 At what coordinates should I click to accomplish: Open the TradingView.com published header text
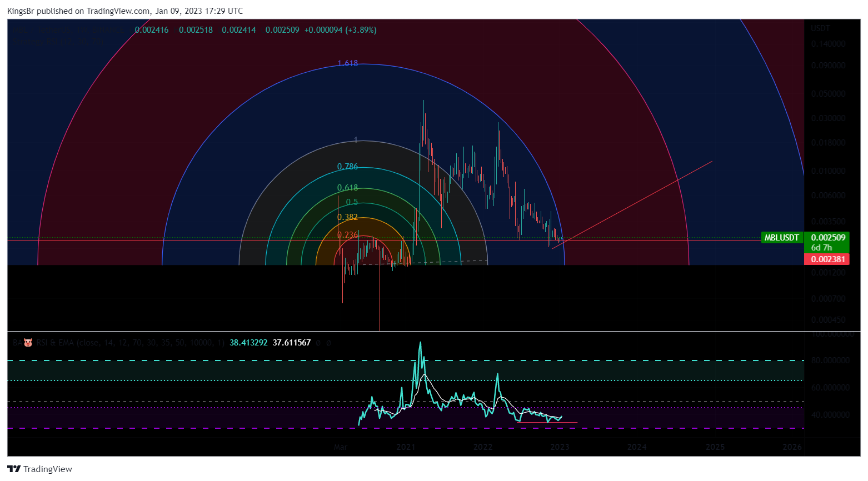click(125, 11)
